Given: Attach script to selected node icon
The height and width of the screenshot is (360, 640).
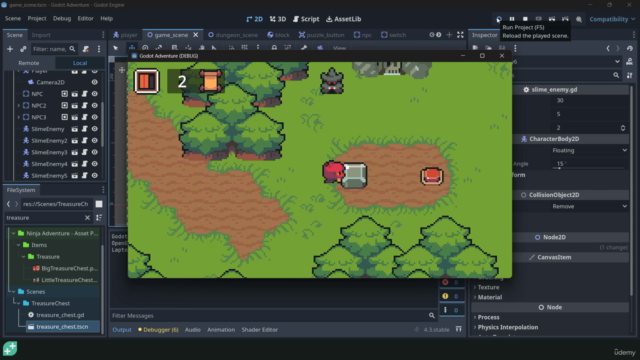Looking at the screenshot, I should [86, 49].
